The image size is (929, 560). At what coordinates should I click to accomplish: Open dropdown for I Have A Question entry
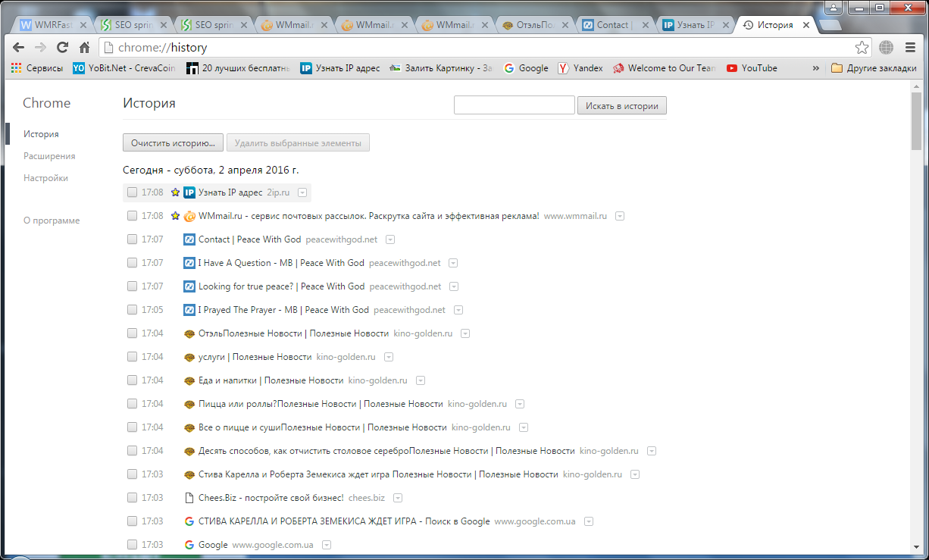point(453,264)
